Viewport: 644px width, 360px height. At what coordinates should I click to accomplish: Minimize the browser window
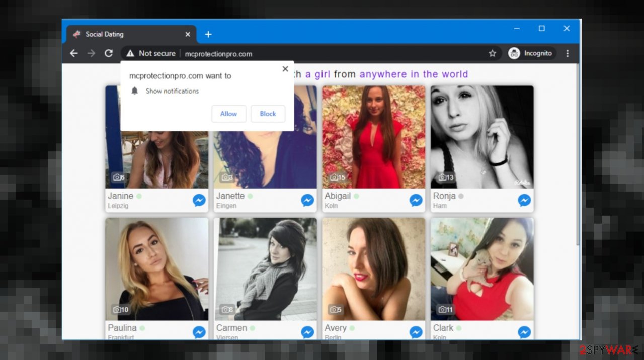(x=517, y=29)
